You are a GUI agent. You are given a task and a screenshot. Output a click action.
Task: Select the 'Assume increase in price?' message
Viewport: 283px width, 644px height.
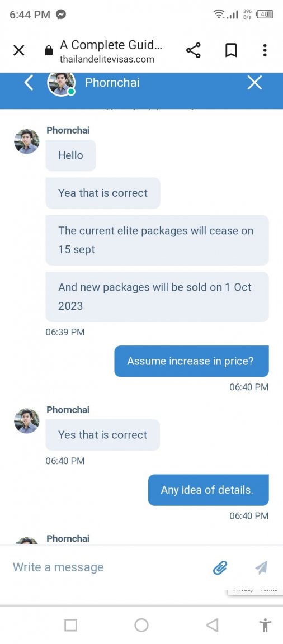(x=191, y=361)
